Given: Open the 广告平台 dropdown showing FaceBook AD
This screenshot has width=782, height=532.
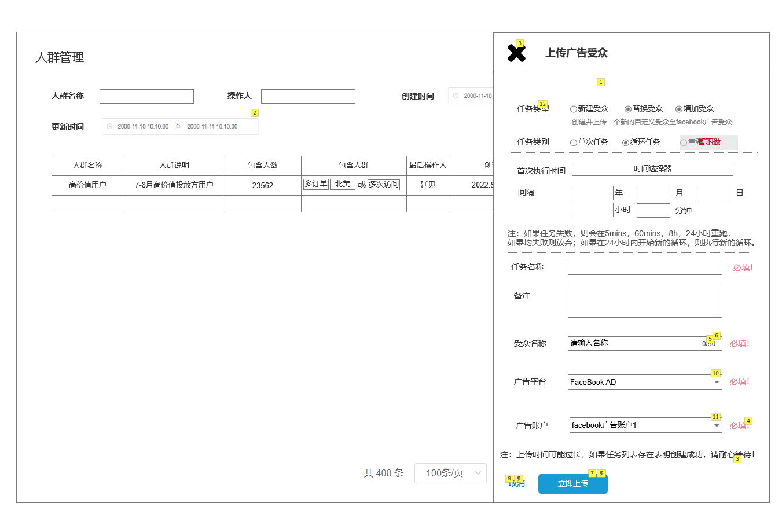Looking at the screenshot, I should [645, 382].
